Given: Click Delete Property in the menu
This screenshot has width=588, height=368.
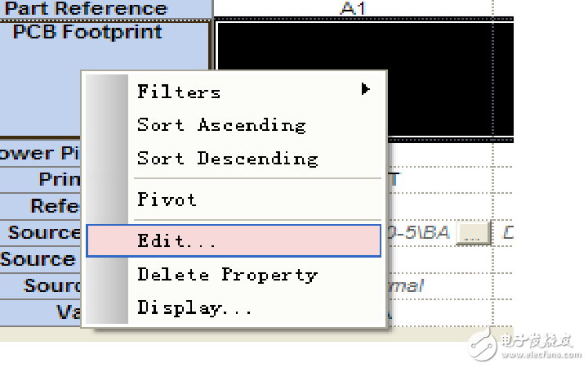Looking at the screenshot, I should pyautogui.click(x=227, y=275).
